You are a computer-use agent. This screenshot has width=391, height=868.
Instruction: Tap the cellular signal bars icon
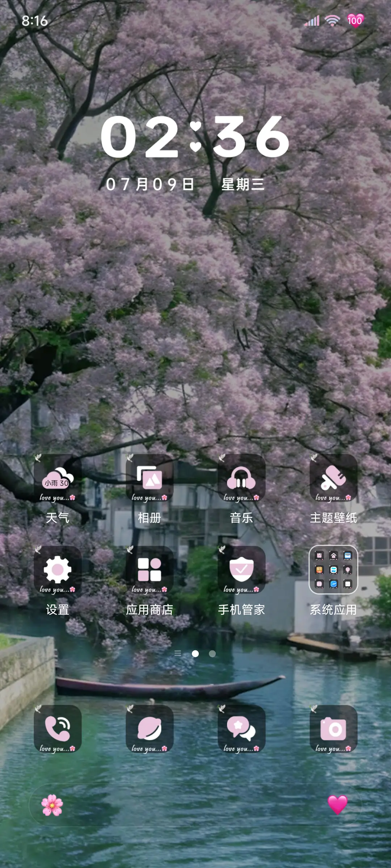pos(312,21)
